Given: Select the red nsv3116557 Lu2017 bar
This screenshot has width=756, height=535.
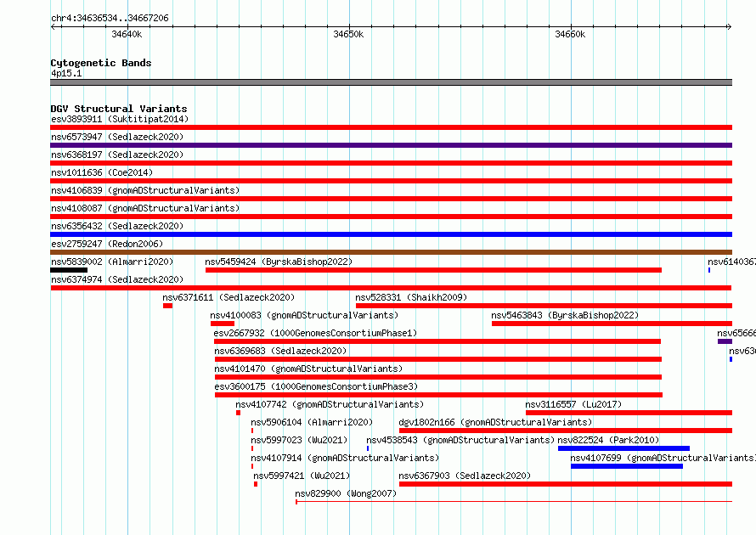Looking at the screenshot, I should pos(629,413).
